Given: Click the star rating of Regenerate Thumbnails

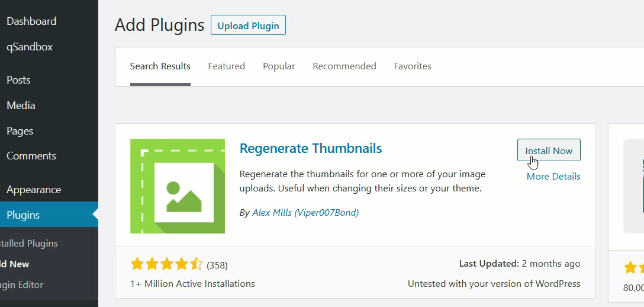Looking at the screenshot, I should pyautogui.click(x=166, y=264).
